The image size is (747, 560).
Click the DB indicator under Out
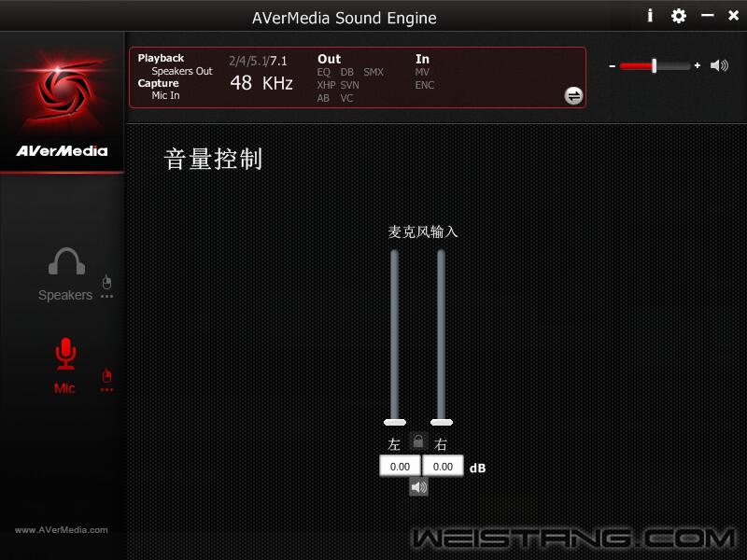point(346,73)
